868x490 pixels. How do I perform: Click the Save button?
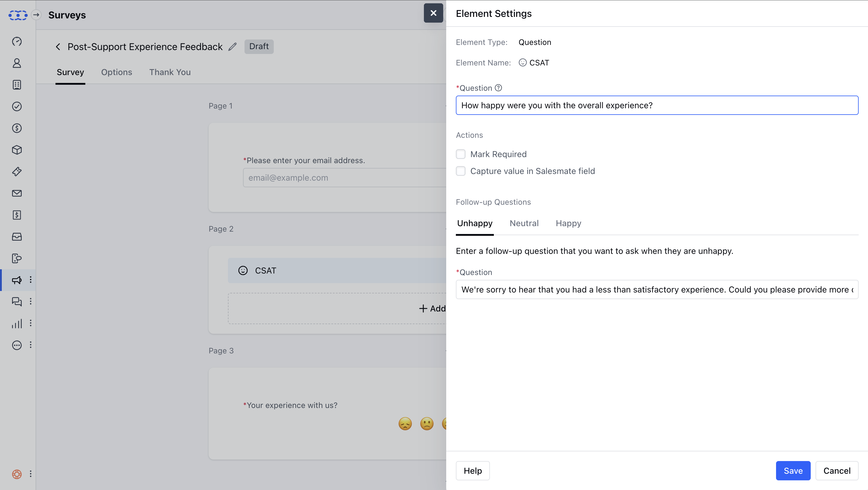[x=793, y=471]
